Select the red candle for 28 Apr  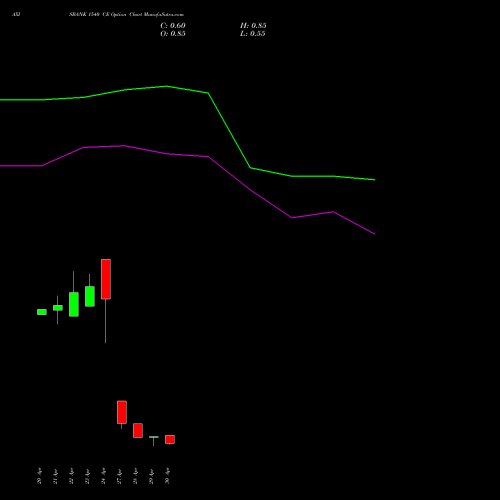point(138,430)
